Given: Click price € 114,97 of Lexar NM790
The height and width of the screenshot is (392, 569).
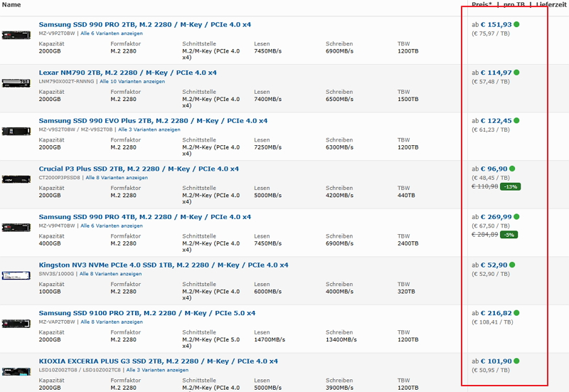Looking at the screenshot, I should pos(496,73).
